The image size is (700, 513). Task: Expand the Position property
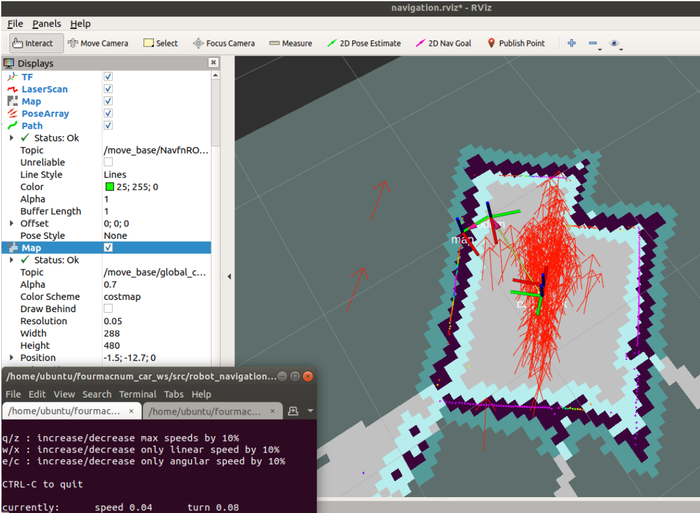click(x=11, y=357)
